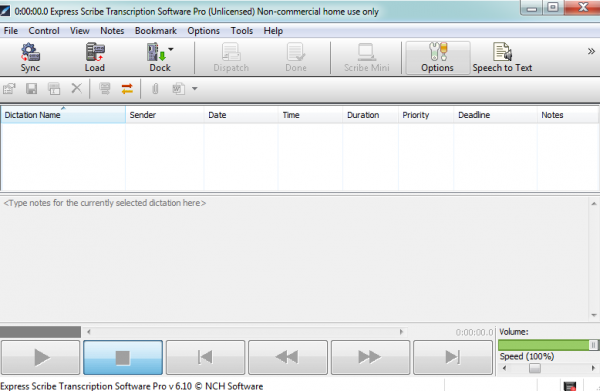Expand the Dock dropdown arrow
600x391 pixels.
171,49
